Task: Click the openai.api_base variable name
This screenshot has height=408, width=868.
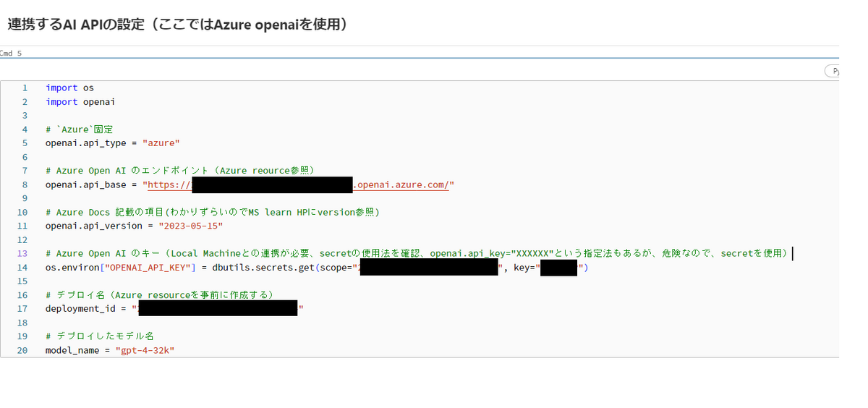Action: pos(85,184)
